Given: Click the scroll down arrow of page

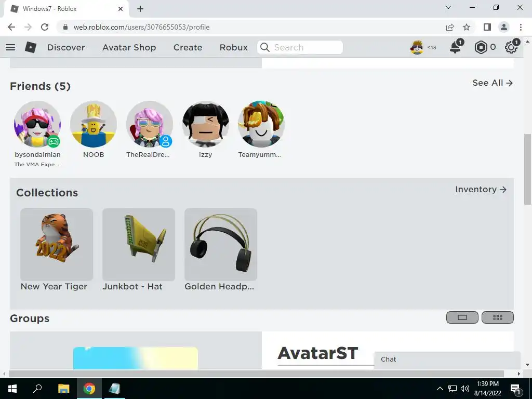Looking at the screenshot, I should [527, 365].
